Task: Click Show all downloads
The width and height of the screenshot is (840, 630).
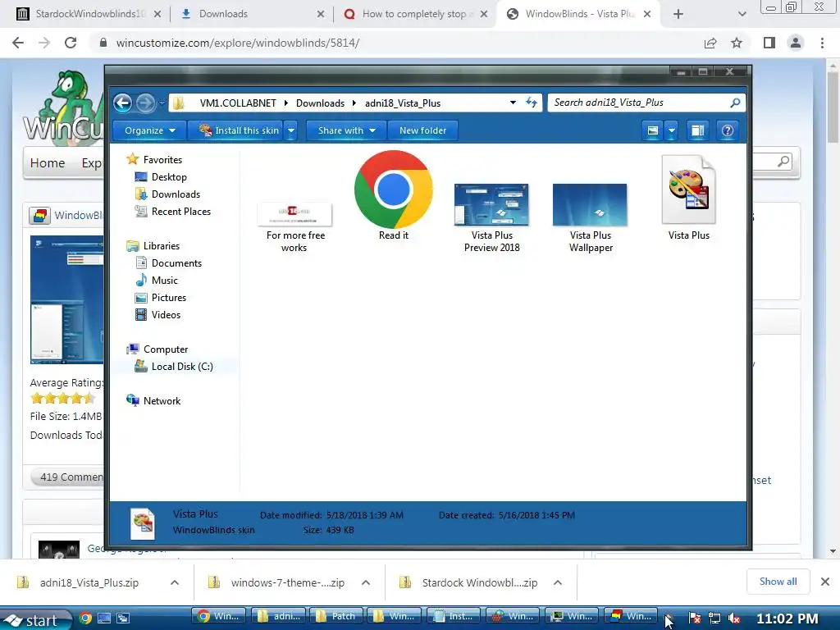Action: pos(778,582)
